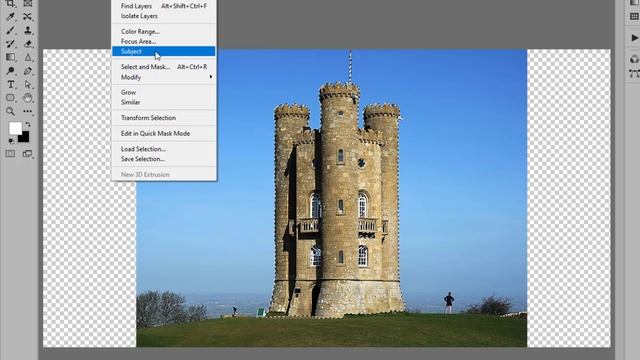Viewport: 640px width, 360px height.
Task: Open the Edit Toolbar three-dots button
Action: point(27,111)
